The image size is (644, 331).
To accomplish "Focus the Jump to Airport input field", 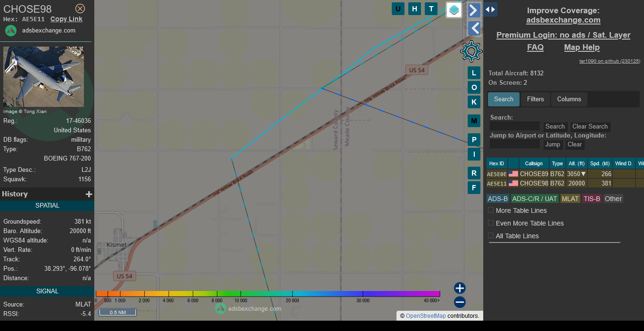I will click(515, 144).
